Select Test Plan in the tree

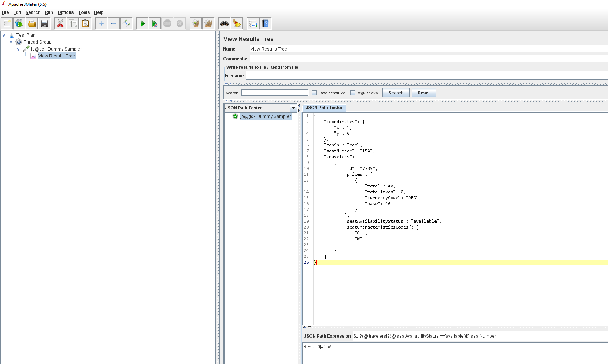tap(26, 35)
